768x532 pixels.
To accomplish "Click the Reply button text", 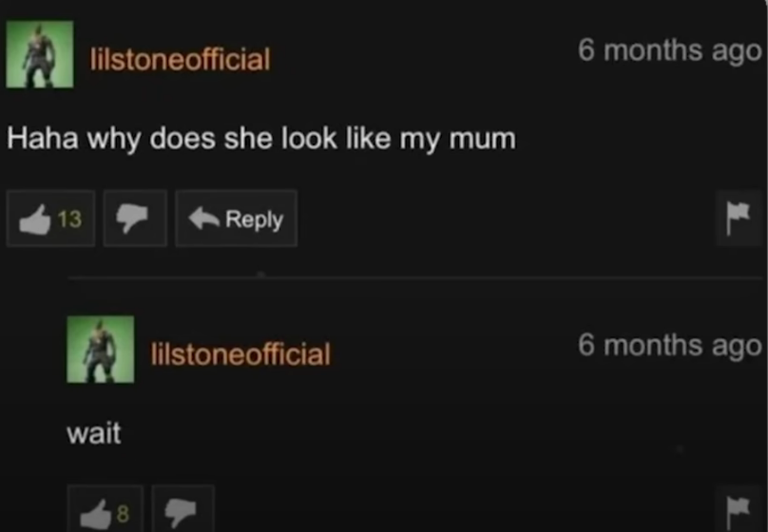I will pos(254,219).
